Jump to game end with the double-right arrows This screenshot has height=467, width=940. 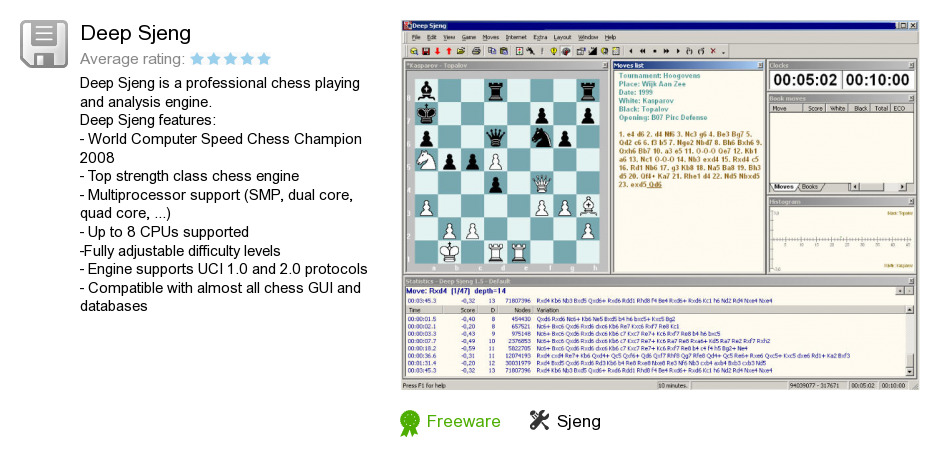(666, 51)
